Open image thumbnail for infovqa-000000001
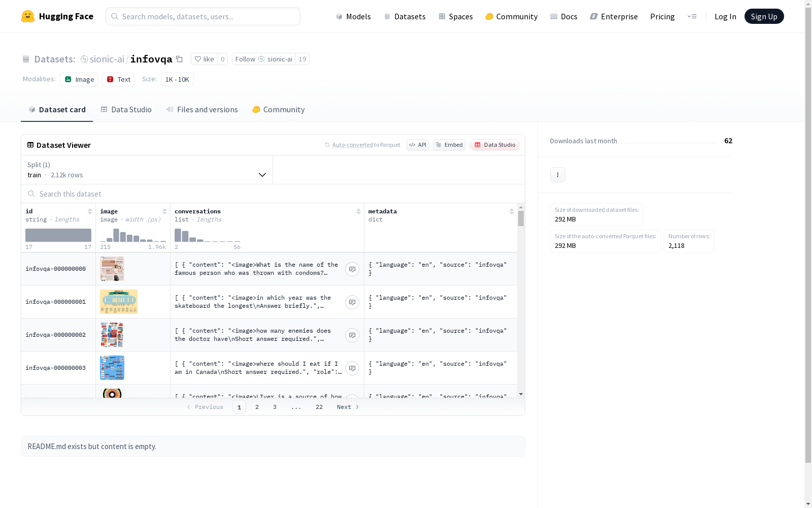 [x=119, y=302]
